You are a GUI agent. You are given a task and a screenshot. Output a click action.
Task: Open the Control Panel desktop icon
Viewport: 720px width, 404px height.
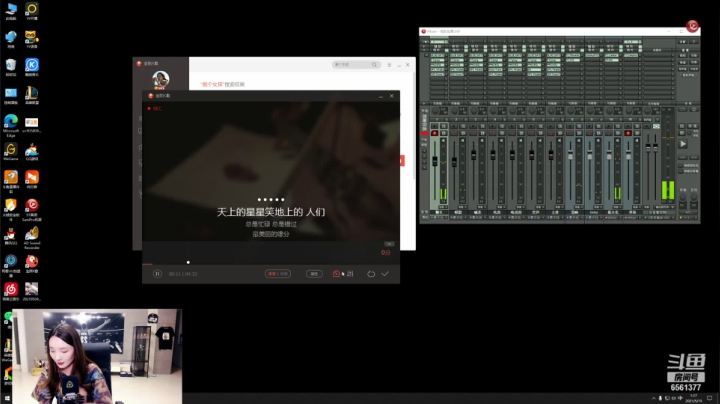coord(11,95)
